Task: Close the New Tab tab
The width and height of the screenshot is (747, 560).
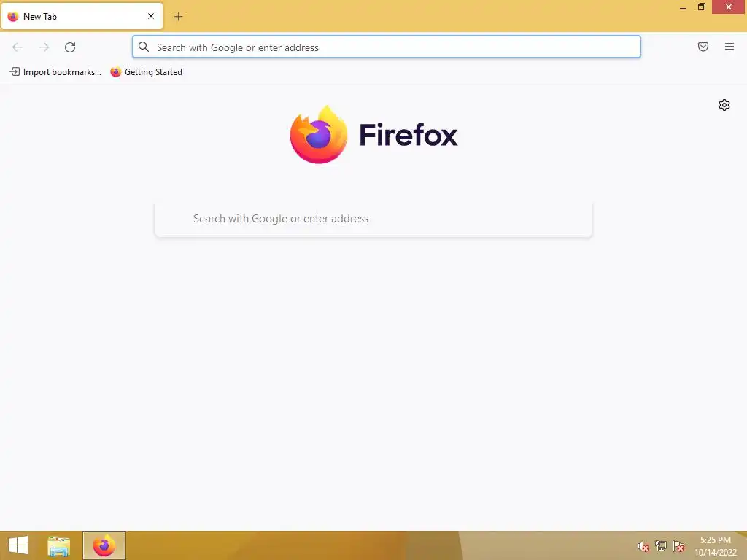Action: coord(151,16)
